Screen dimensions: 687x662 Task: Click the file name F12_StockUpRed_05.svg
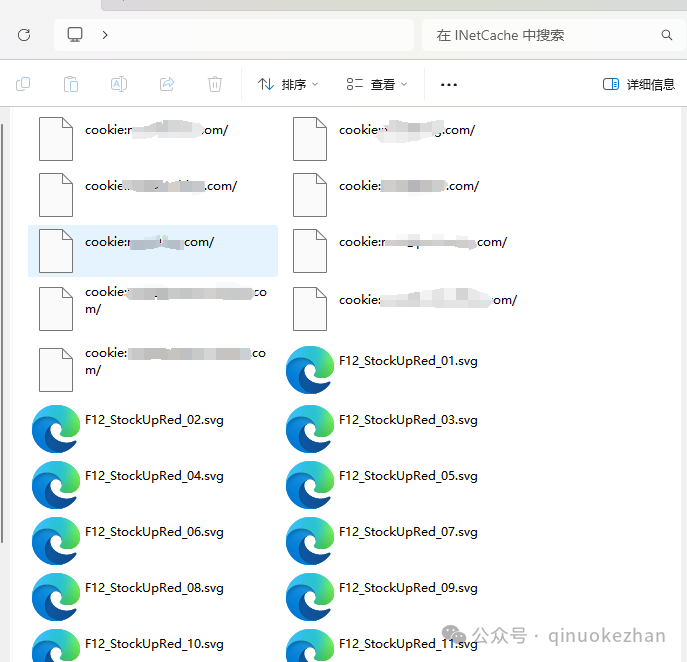(408, 476)
